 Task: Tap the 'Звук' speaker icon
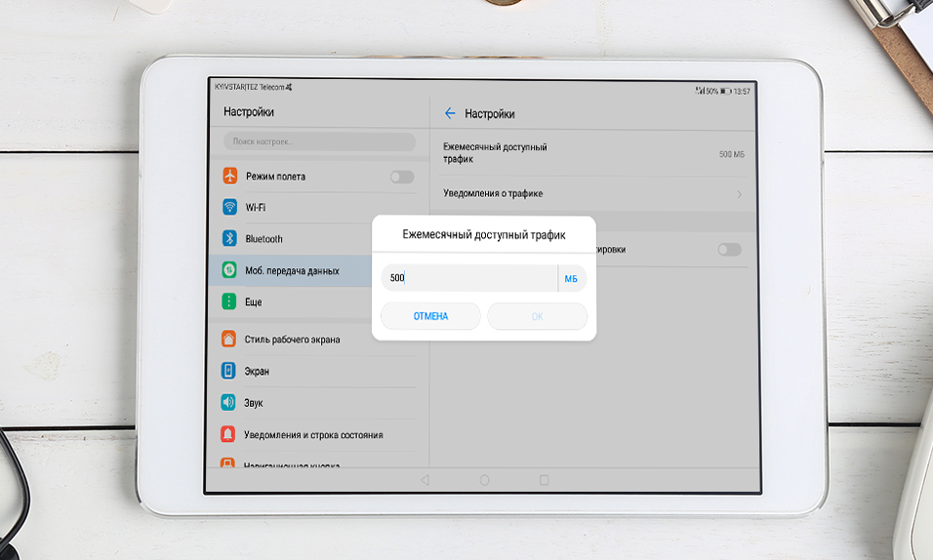[x=228, y=402]
